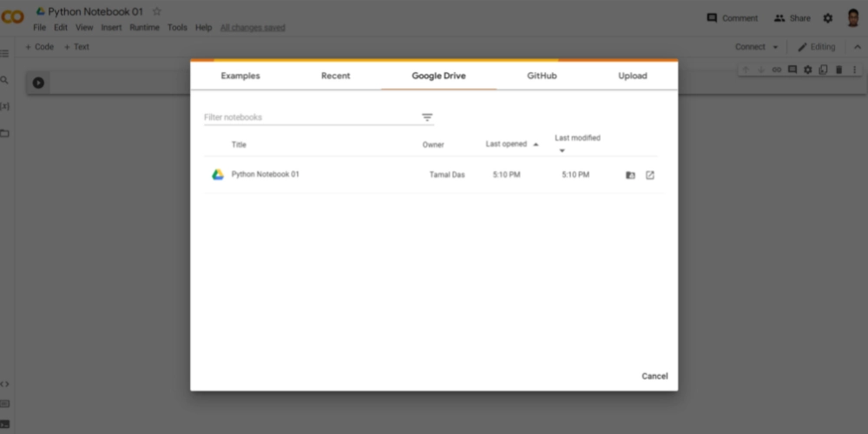
Task: Sort by Last opened column arrow
Action: 536,144
